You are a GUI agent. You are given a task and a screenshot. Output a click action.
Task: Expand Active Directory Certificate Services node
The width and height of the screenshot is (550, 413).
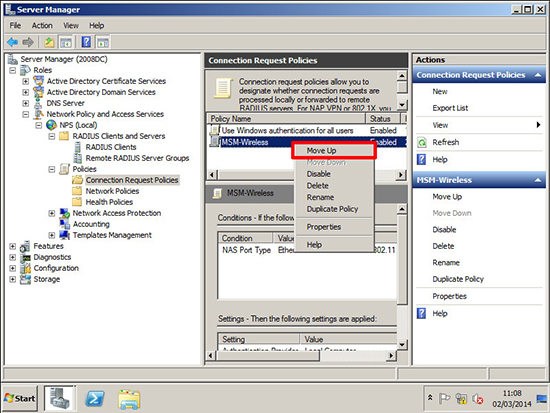click(x=26, y=81)
